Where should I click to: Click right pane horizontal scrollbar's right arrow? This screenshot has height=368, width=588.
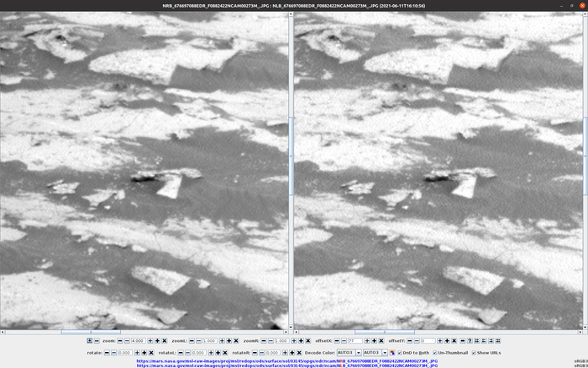pos(580,333)
